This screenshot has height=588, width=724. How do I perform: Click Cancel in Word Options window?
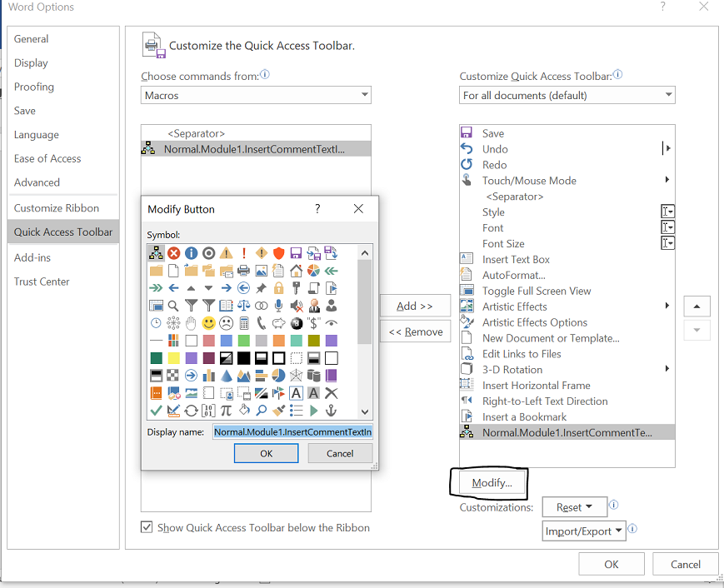click(x=685, y=564)
